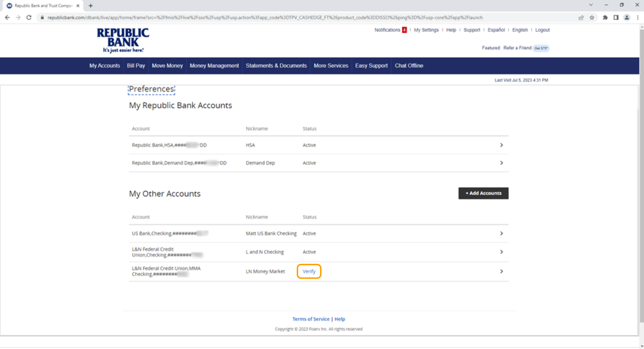Click the browser back arrow

click(8, 17)
